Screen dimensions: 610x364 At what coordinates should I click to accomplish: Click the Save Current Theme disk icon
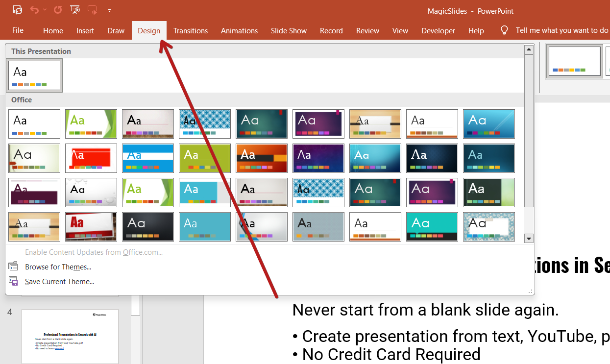point(13,281)
